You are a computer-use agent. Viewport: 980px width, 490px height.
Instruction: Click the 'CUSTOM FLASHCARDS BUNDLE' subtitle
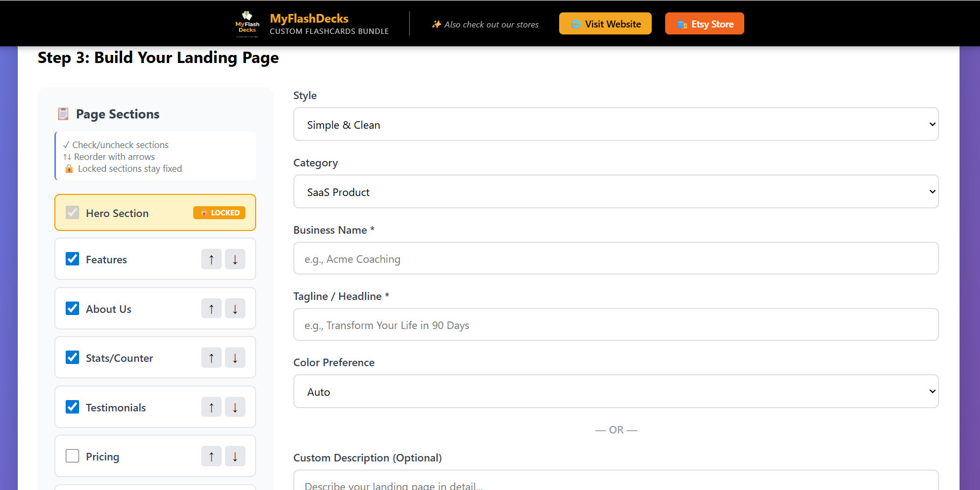point(329,31)
